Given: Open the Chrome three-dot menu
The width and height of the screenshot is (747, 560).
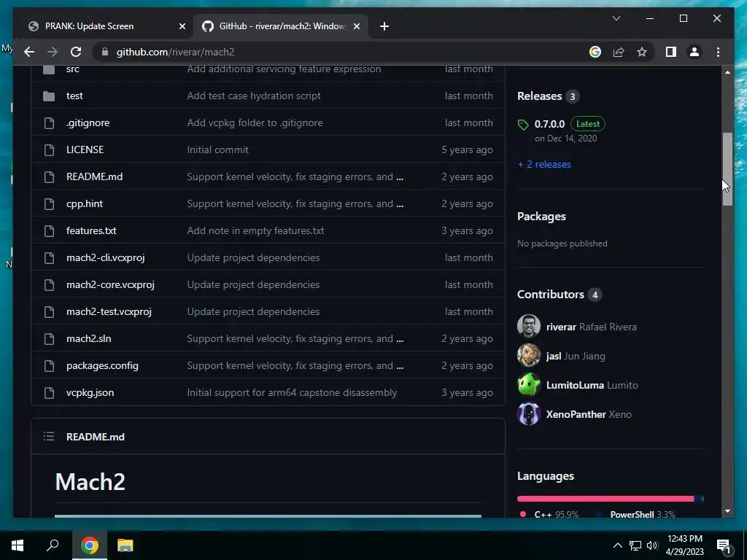Looking at the screenshot, I should (x=718, y=52).
